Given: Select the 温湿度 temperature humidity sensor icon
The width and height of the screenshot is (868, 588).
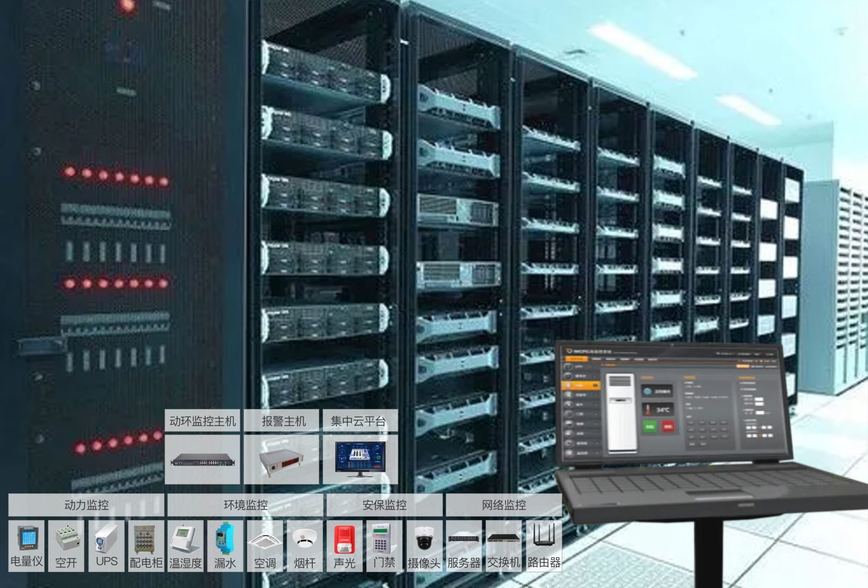Looking at the screenshot, I should click(x=185, y=539).
